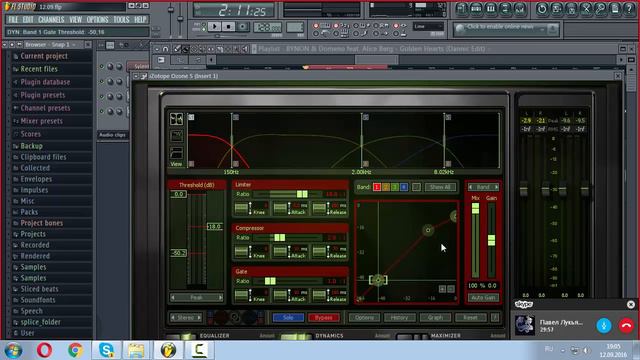Open the Step Sequencer window icon
640x360 pixels.
pyautogui.click(x=476, y=9)
